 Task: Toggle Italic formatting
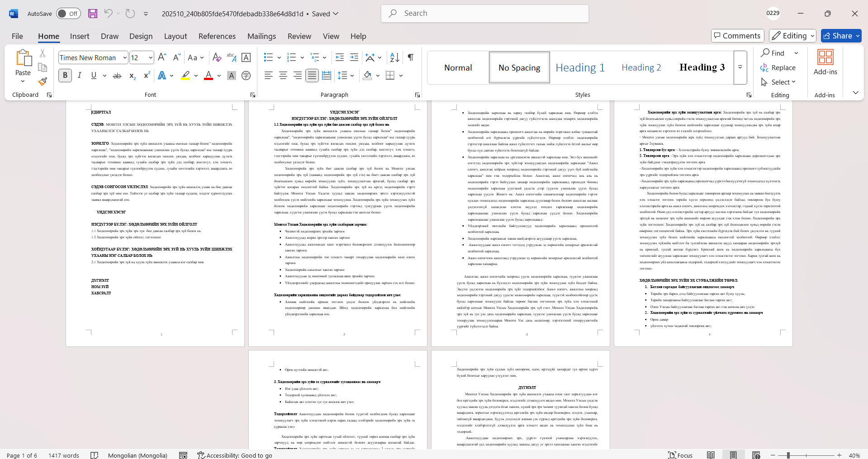click(80, 76)
